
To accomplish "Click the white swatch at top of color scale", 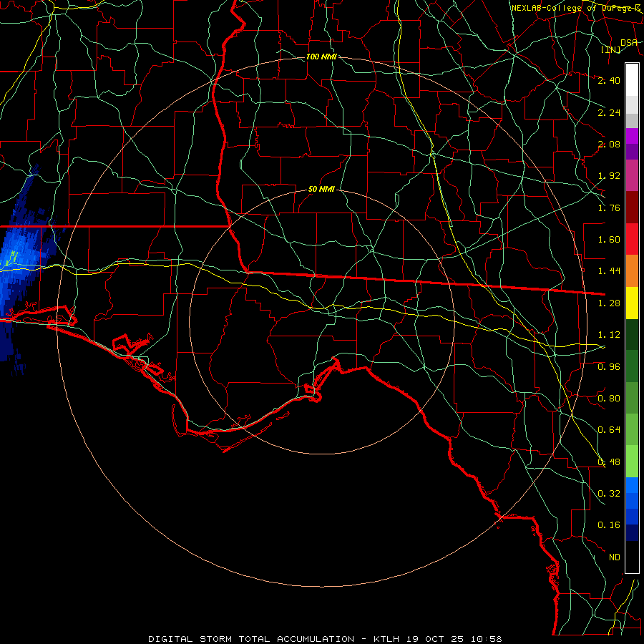I will [x=632, y=80].
